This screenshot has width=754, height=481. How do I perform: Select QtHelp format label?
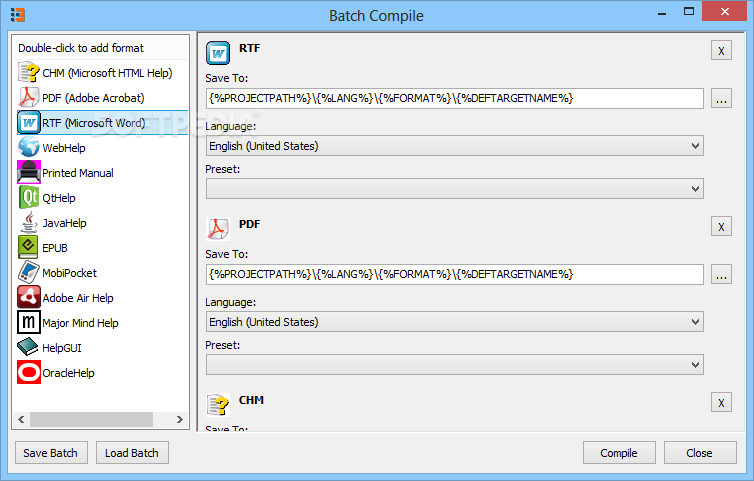(59, 198)
